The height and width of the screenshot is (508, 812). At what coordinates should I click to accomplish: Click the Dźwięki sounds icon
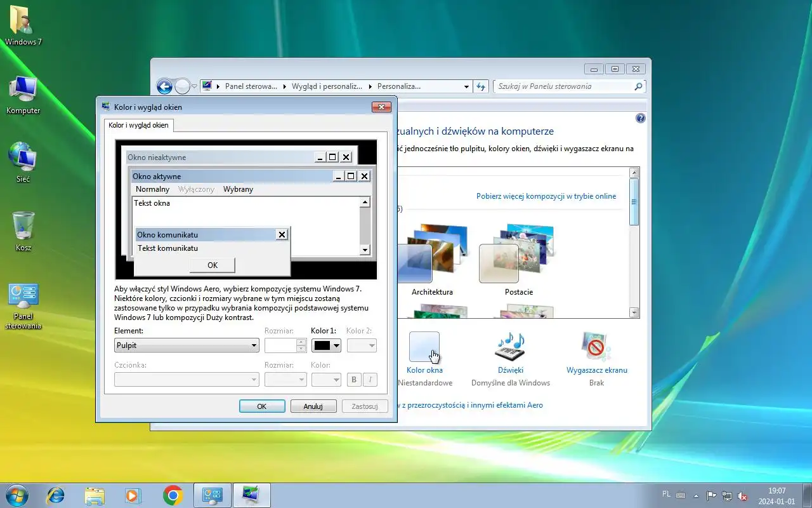pos(510,347)
